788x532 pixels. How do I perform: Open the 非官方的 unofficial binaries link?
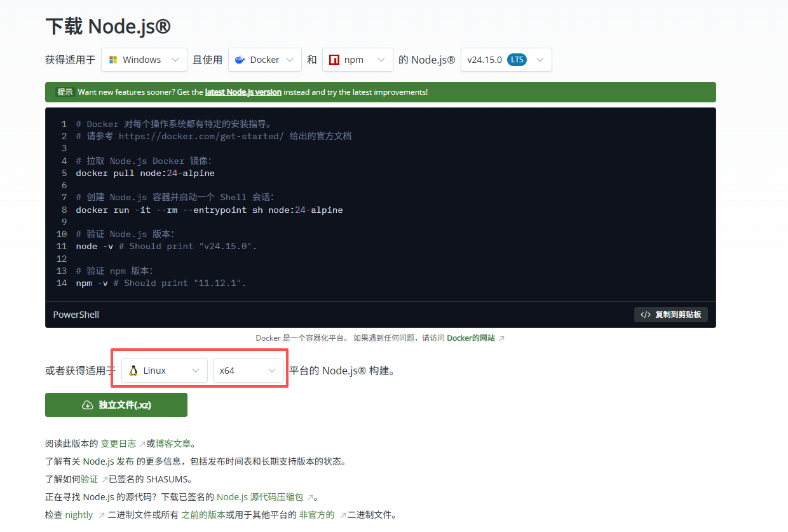(x=316, y=515)
